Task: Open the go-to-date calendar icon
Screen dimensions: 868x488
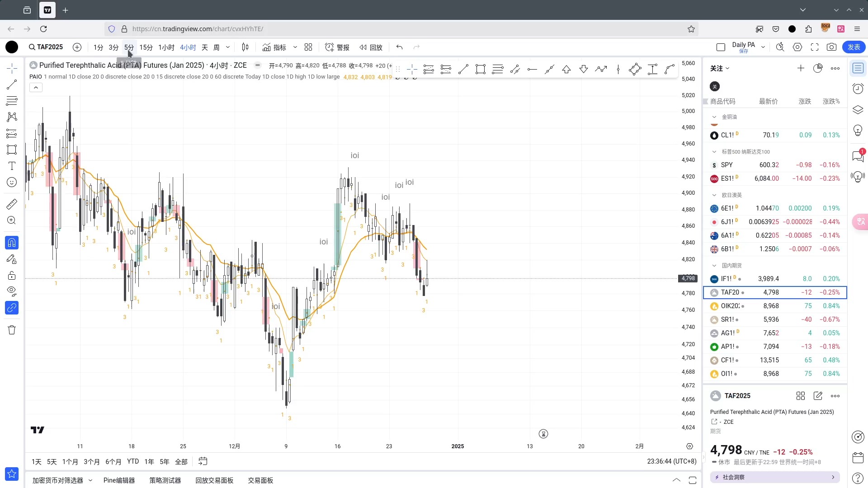Action: (x=203, y=461)
